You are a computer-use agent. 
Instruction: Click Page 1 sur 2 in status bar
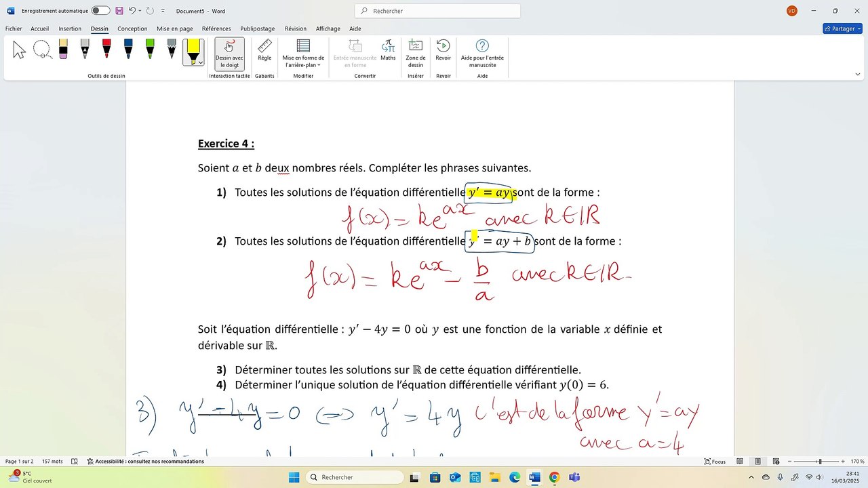[x=19, y=462]
